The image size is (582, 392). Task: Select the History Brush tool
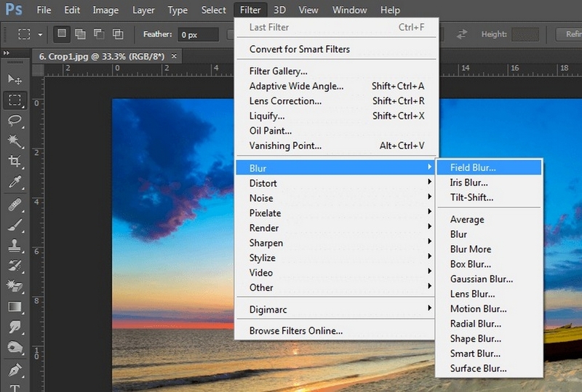[15, 265]
